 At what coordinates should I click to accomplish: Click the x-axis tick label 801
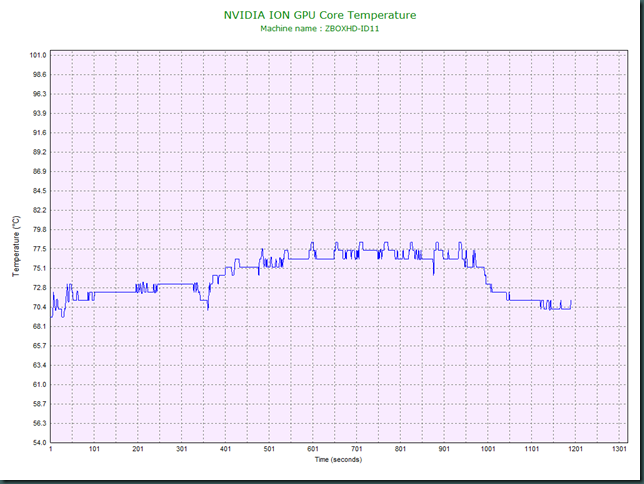[x=400, y=449]
